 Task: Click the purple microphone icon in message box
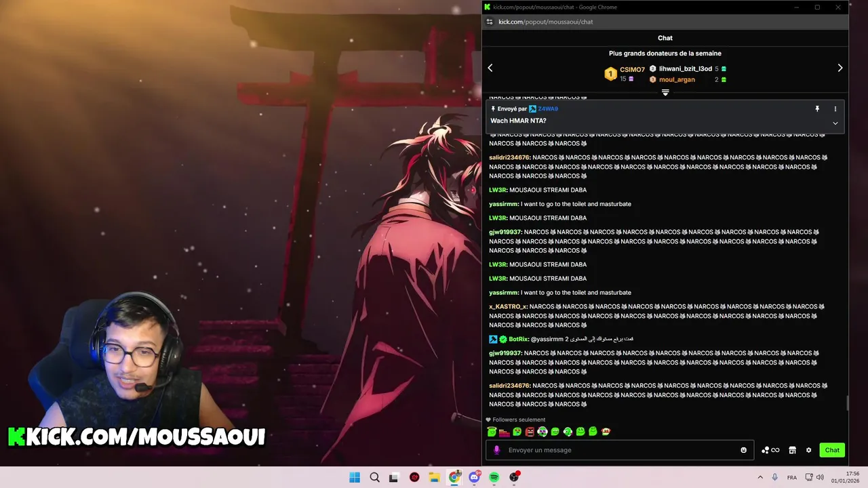(496, 450)
